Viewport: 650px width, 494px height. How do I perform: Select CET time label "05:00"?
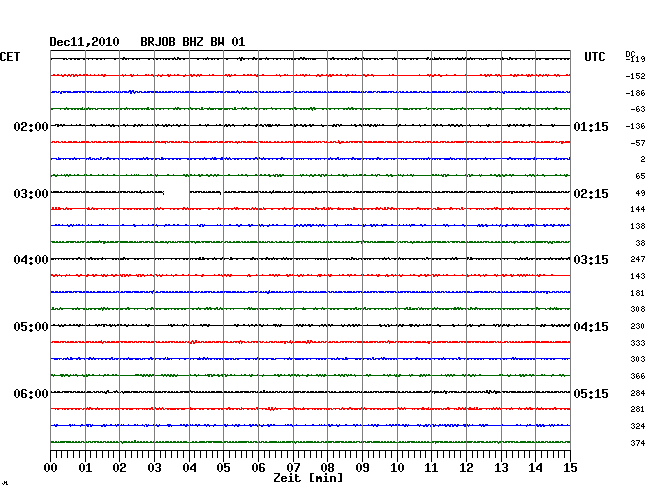coord(31,327)
